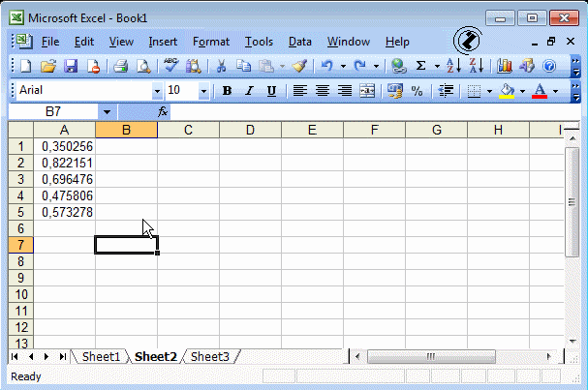Click the Format Painter brush icon
The image size is (588, 390).
(x=299, y=66)
